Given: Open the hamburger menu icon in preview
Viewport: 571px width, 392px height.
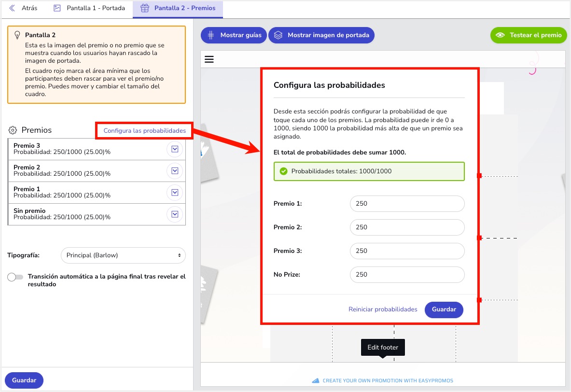Looking at the screenshot, I should pyautogui.click(x=209, y=59).
